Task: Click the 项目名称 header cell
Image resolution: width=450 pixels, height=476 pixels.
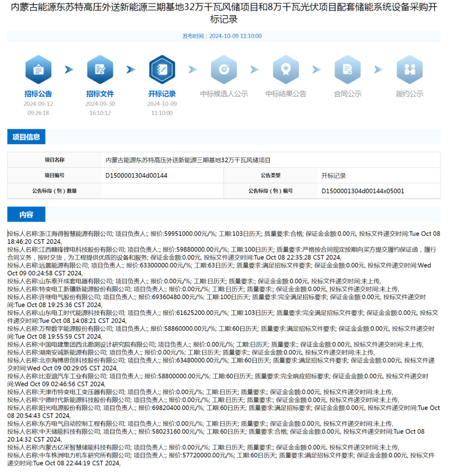Action: pos(55,160)
